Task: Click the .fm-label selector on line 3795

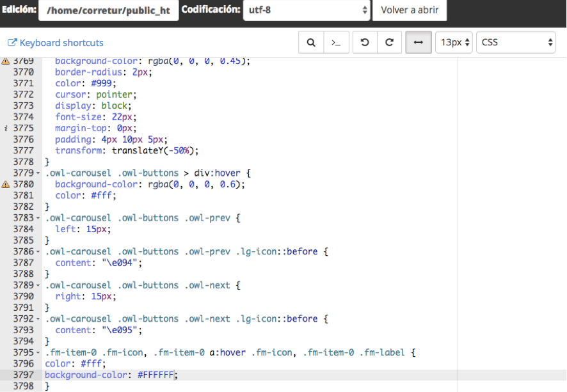Action: 382,352
